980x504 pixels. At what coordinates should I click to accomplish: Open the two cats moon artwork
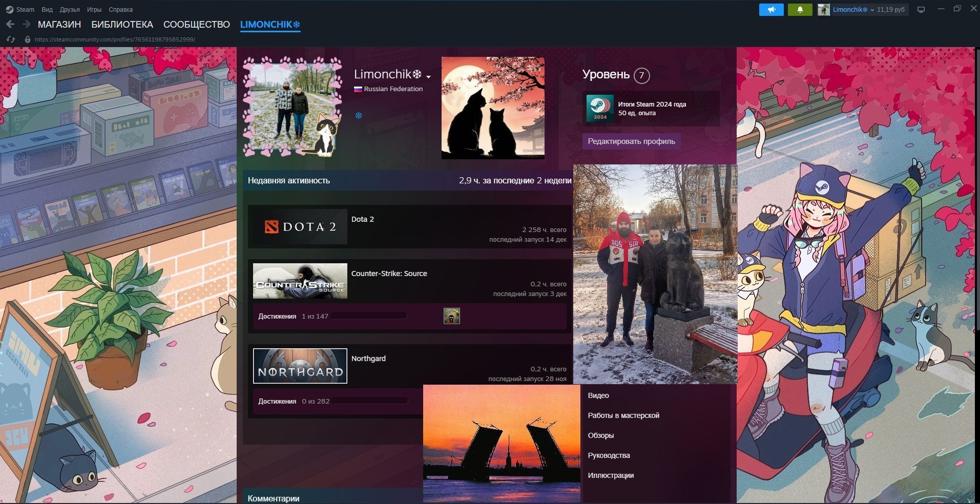click(493, 108)
